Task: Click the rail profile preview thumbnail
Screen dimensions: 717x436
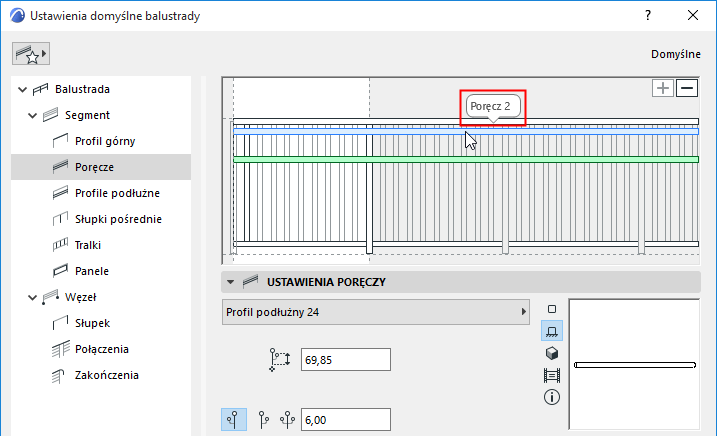Action: (634, 365)
